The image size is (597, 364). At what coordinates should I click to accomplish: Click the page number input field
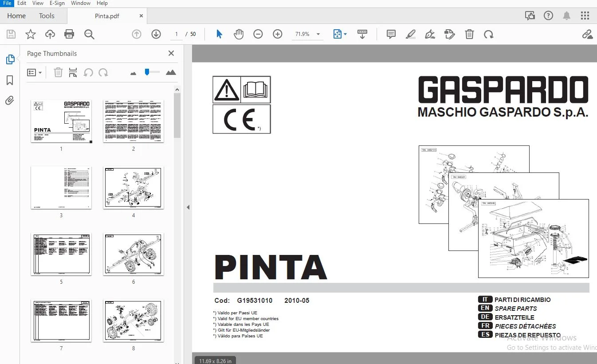[x=176, y=34]
